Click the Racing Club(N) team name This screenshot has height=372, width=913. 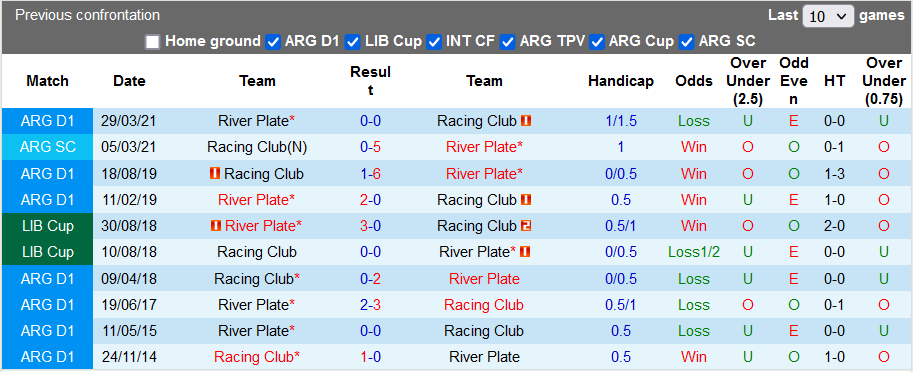[x=257, y=147]
